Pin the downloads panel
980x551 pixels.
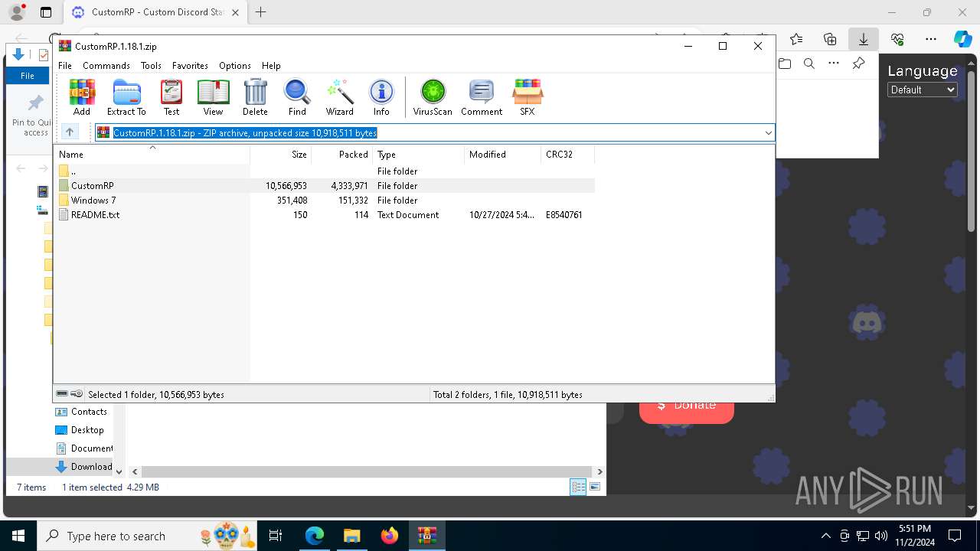[858, 64]
